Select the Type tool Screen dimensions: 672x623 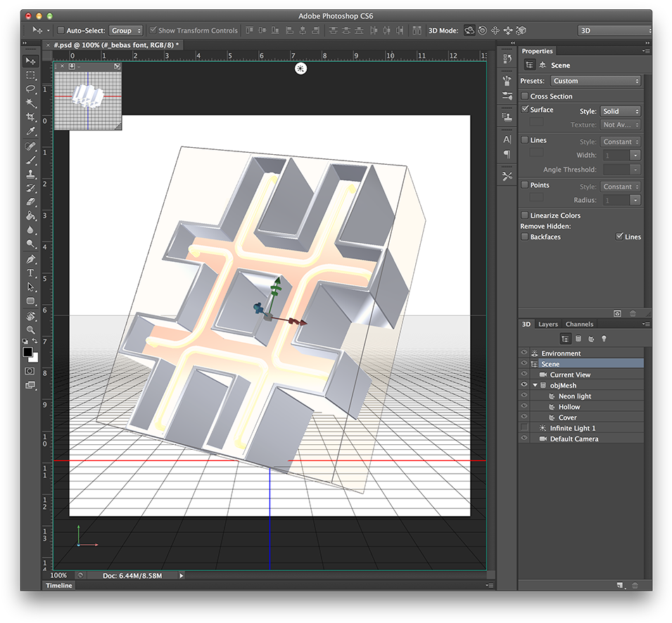30,272
